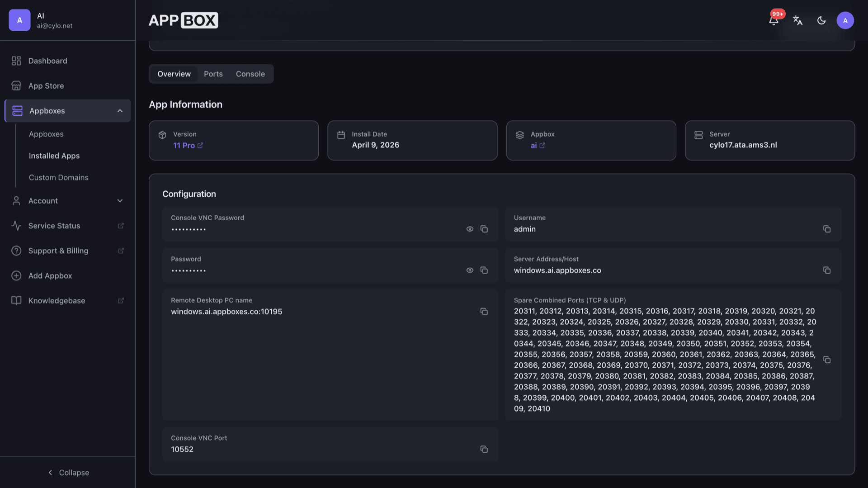Open the Appboxes submenu item
This screenshot has width=868, height=488.
(46, 134)
